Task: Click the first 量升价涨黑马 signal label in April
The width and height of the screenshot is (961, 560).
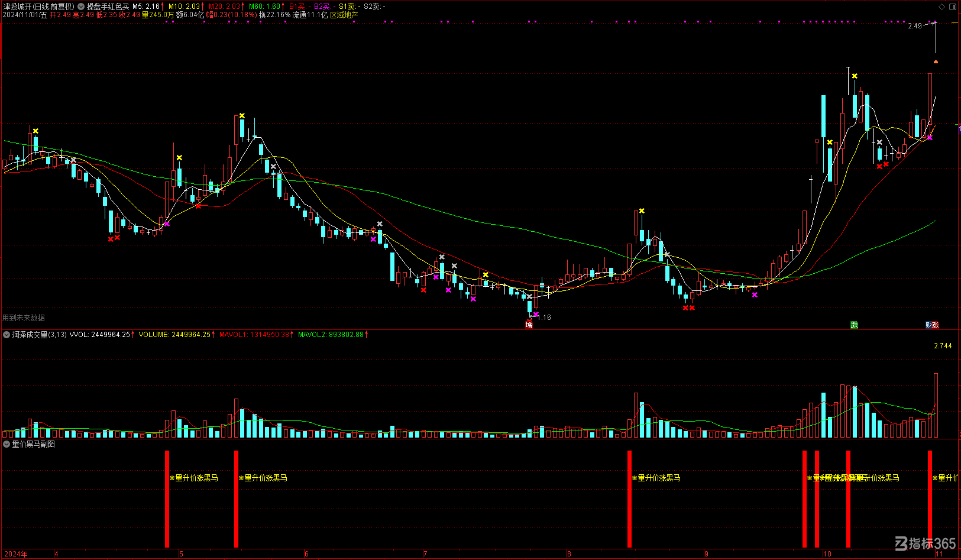Action: coord(193,478)
